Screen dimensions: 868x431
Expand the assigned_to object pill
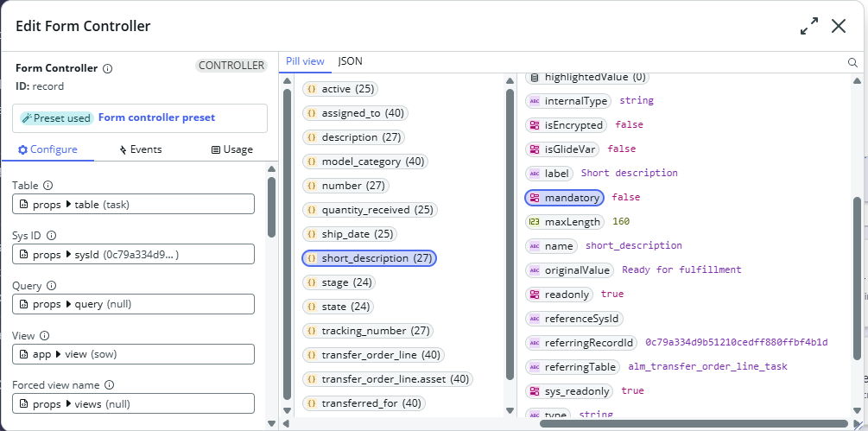click(354, 113)
